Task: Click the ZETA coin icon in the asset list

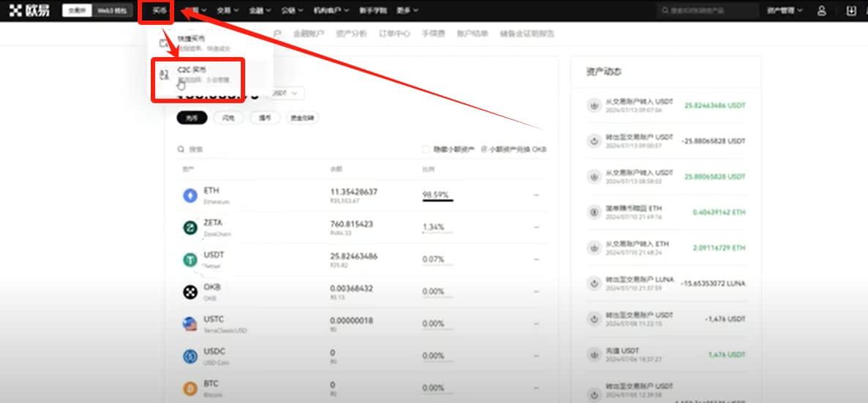Action: 190,227
